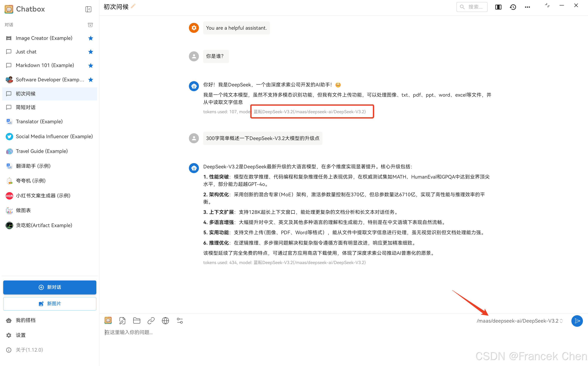Switch to Translator (Example) conversation
The image size is (588, 366).
coord(39,121)
